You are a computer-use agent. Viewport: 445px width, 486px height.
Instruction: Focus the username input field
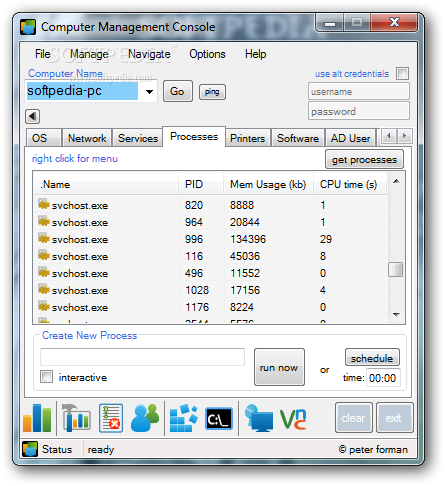359,91
